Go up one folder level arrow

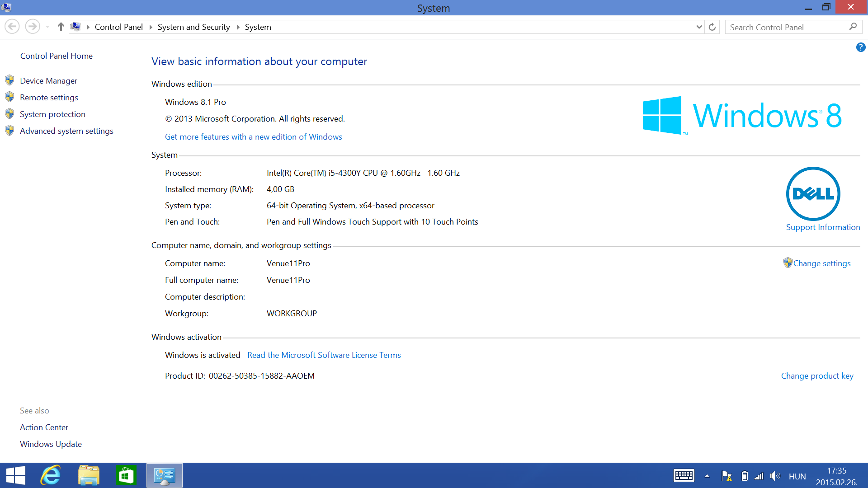click(x=61, y=27)
